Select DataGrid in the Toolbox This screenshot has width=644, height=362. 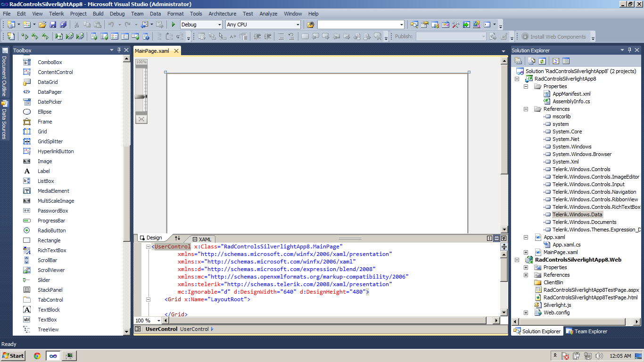48,82
